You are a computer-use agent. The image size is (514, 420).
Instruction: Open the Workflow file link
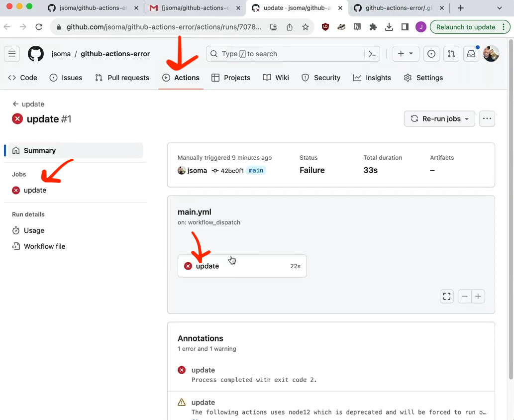[x=44, y=246]
